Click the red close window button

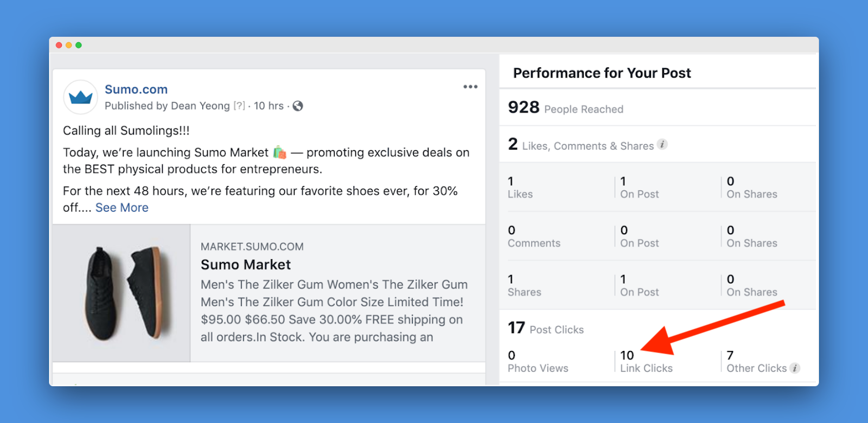pos(59,45)
